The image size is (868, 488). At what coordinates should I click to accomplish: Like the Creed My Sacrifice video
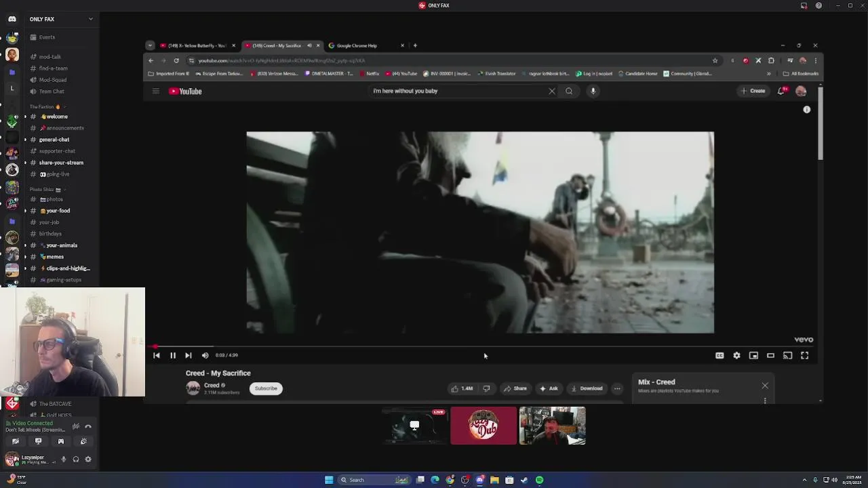pyautogui.click(x=462, y=388)
